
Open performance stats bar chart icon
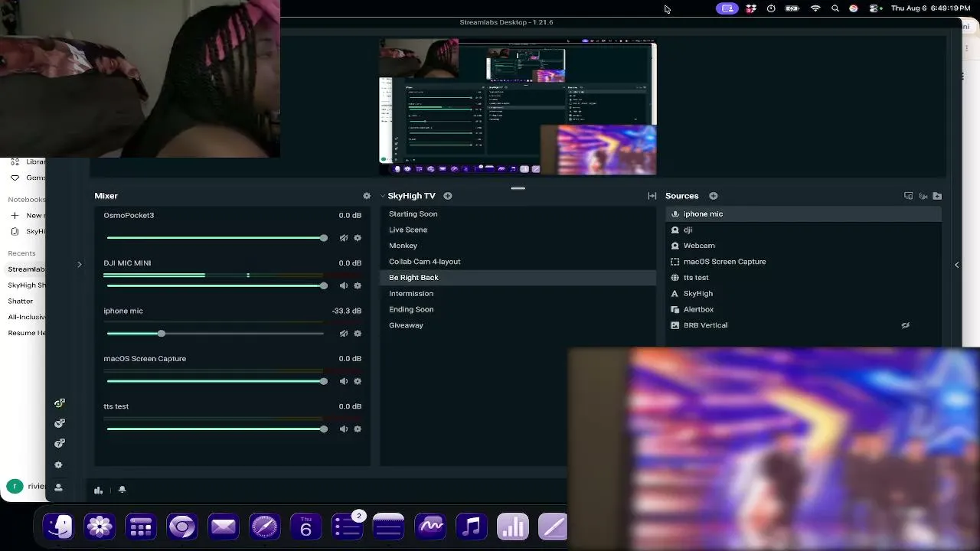[99, 490]
